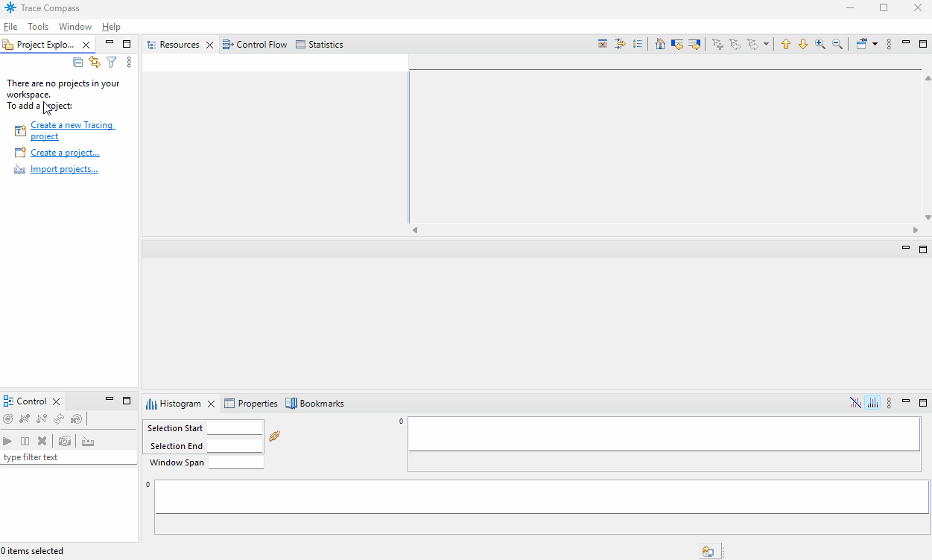Click the Show Legend icon in Resources toolbar
932x560 pixels.
[638, 45]
